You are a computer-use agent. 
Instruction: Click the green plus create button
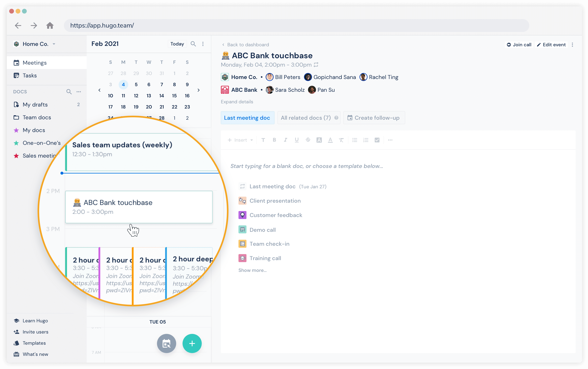point(192,344)
